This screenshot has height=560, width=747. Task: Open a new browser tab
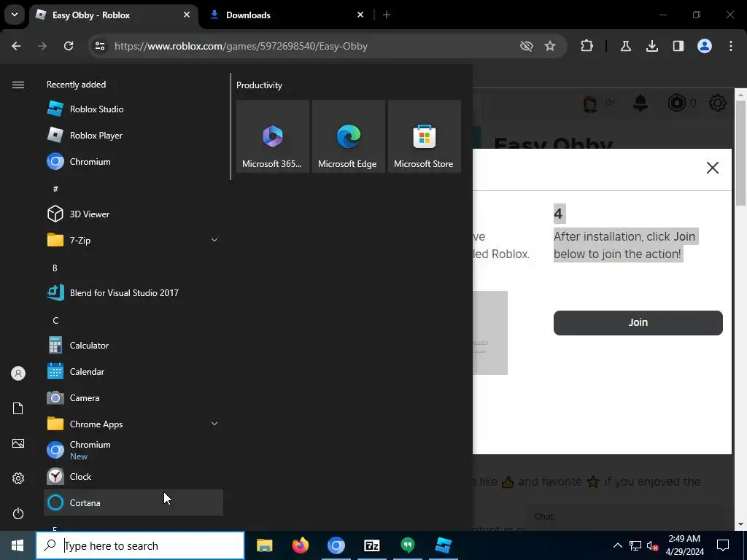pyautogui.click(x=387, y=15)
